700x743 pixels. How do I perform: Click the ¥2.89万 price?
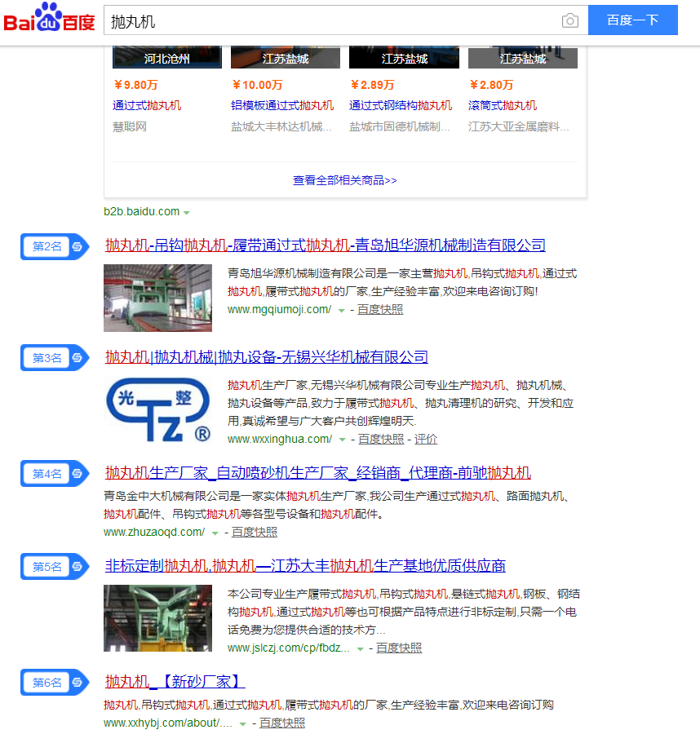click(x=372, y=85)
